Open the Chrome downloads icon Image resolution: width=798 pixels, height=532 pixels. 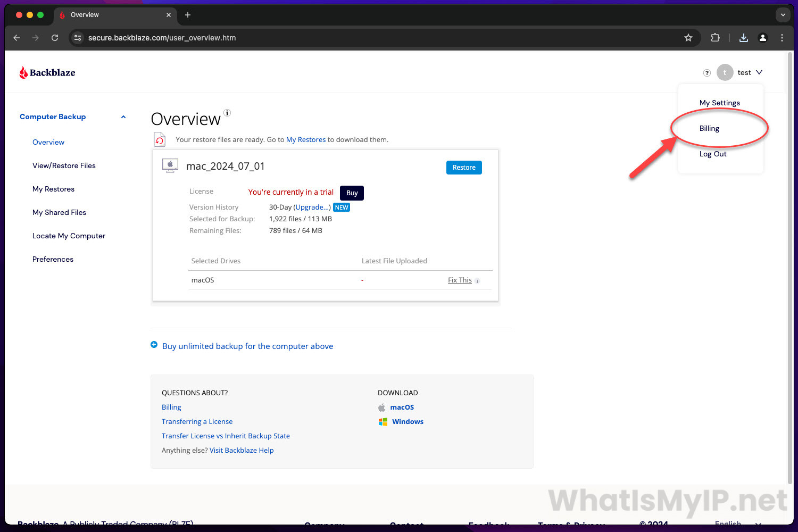(x=744, y=38)
